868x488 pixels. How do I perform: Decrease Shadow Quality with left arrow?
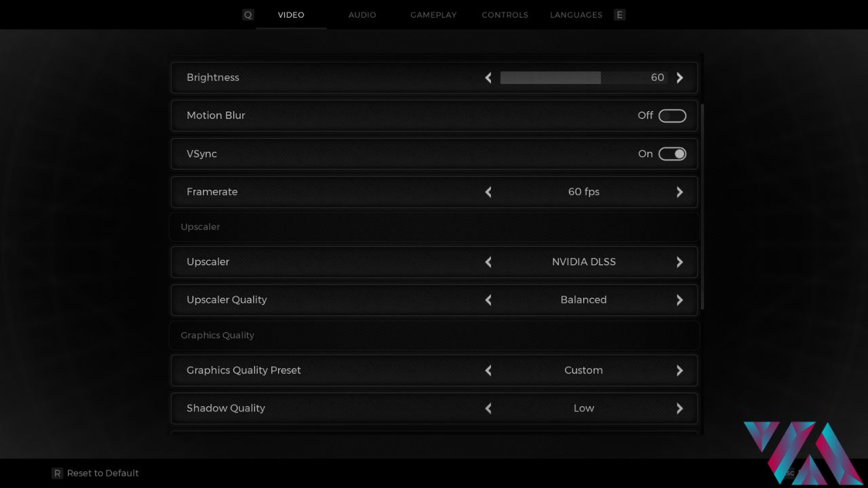[x=488, y=409]
